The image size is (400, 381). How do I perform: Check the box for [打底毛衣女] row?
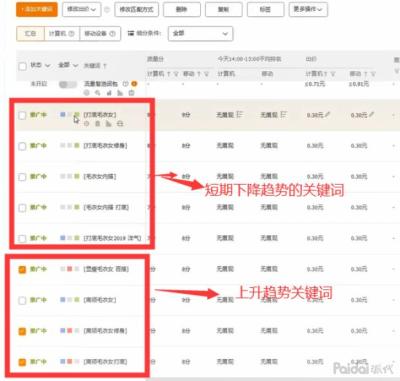point(22,115)
